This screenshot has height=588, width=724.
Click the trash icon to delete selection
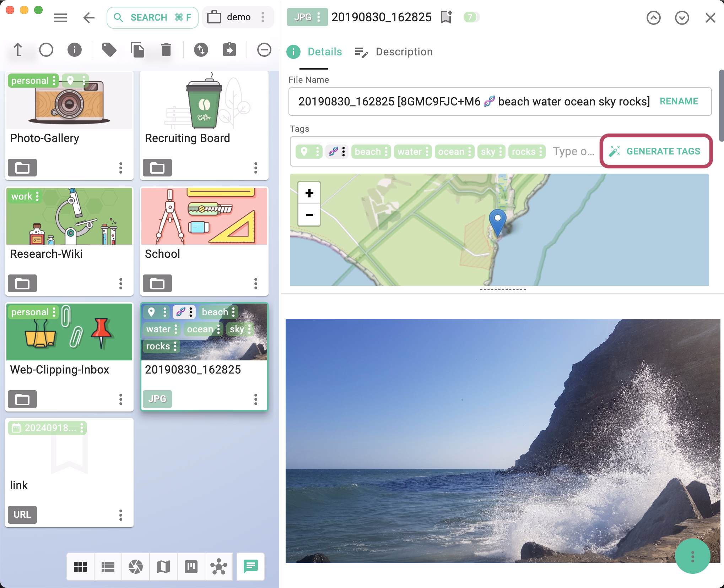[166, 50]
